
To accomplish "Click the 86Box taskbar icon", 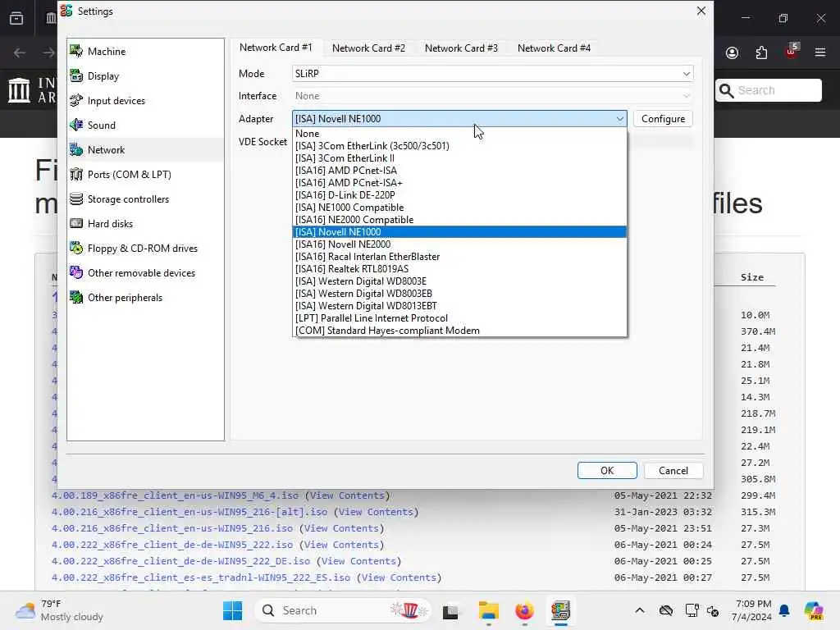I will pos(560,610).
